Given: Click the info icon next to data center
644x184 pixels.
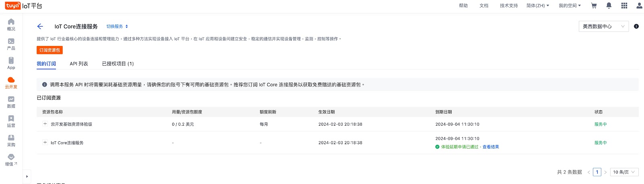Looking at the screenshot, I should point(636,27).
